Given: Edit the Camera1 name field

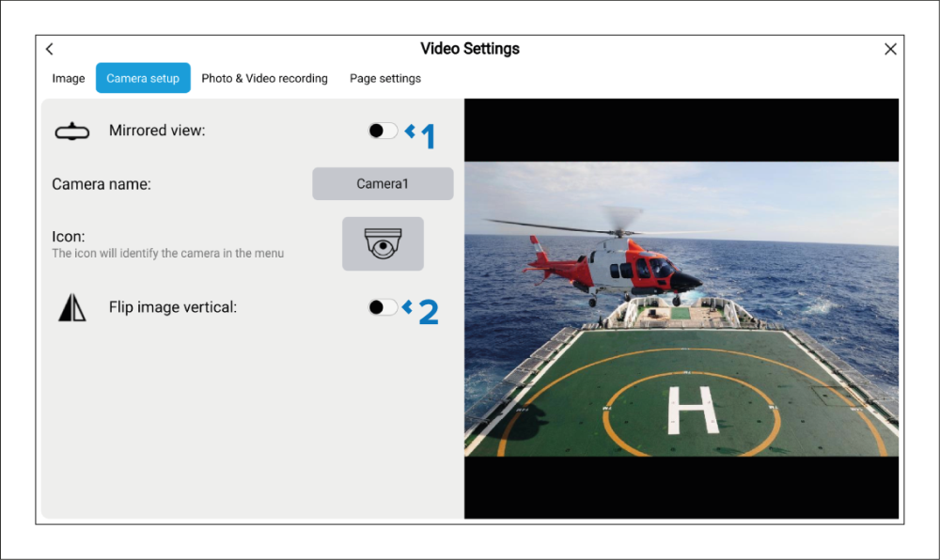Looking at the screenshot, I should 383,184.
